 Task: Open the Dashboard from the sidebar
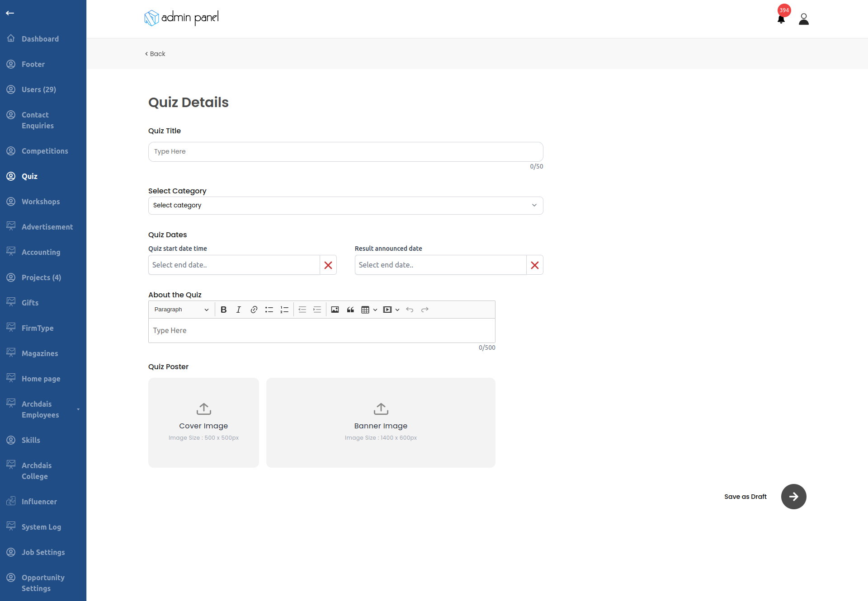[x=40, y=38]
